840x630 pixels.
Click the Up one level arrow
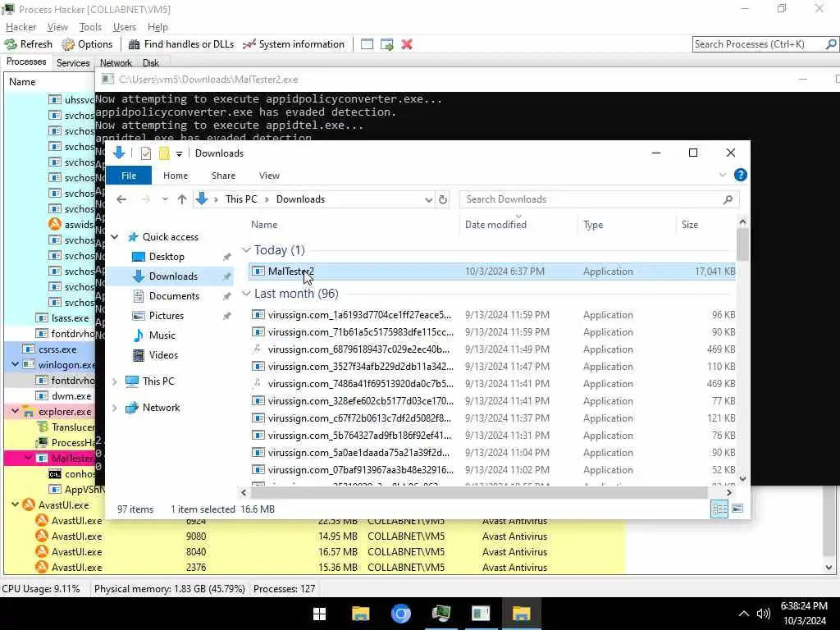[x=182, y=199]
